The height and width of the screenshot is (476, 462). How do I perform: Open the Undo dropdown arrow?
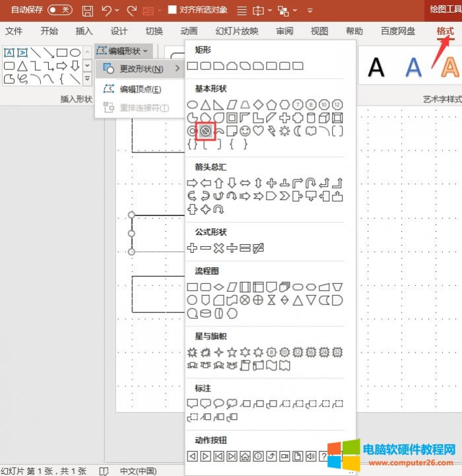[117, 11]
